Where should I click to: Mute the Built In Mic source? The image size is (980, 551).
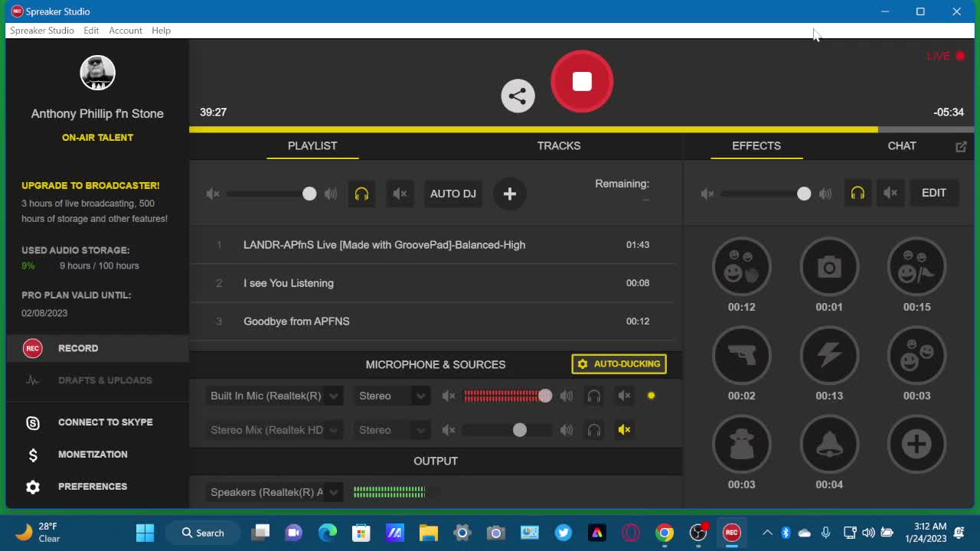click(624, 396)
